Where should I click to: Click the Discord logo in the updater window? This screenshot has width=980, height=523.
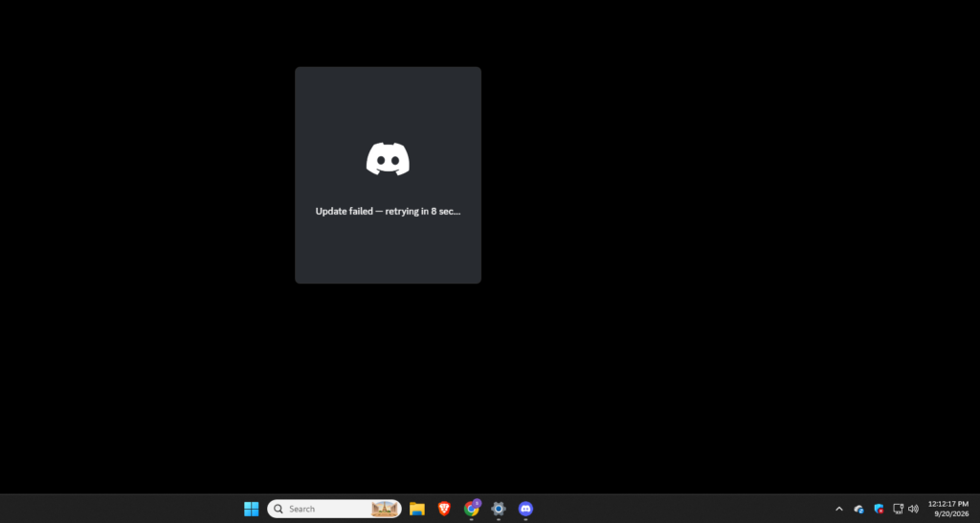click(x=388, y=159)
